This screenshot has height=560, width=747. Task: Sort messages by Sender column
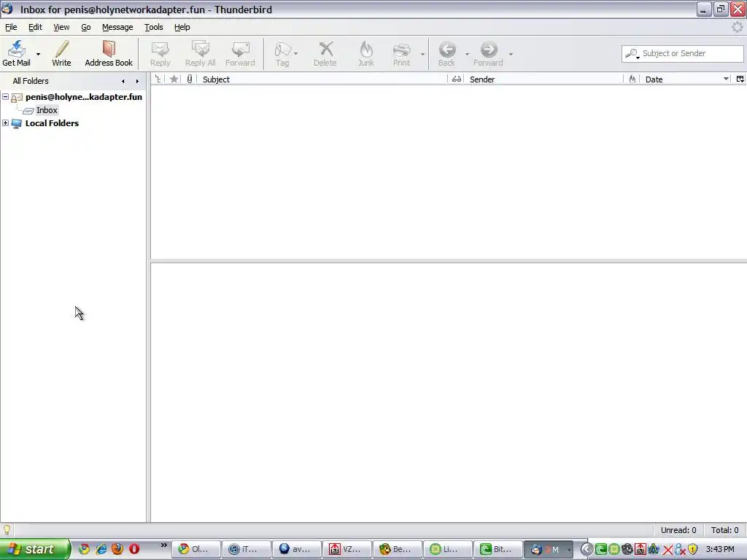[544, 79]
